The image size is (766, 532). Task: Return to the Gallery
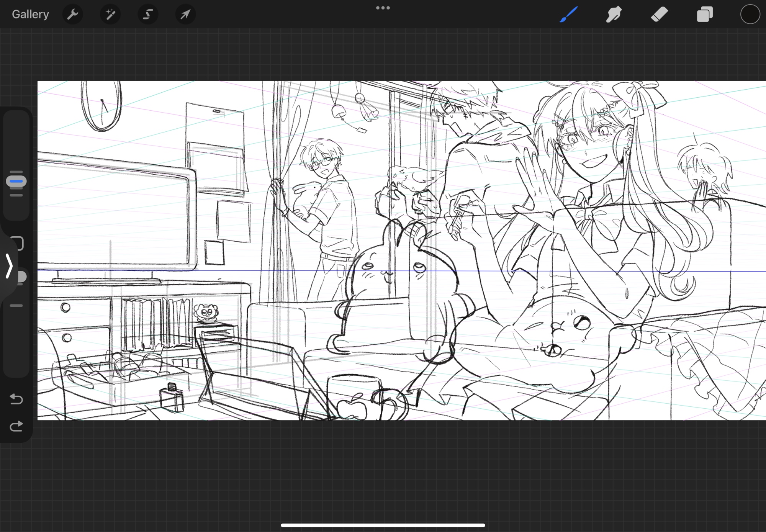pyautogui.click(x=30, y=15)
